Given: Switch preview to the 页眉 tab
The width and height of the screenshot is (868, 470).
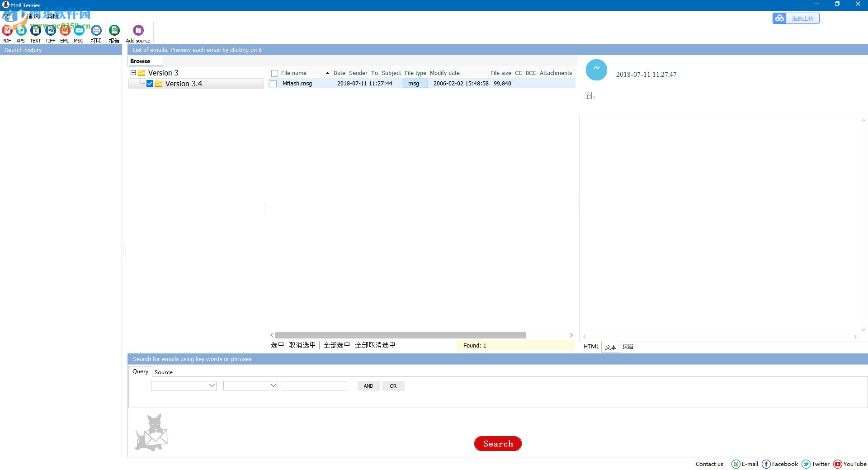Looking at the screenshot, I should click(x=627, y=347).
